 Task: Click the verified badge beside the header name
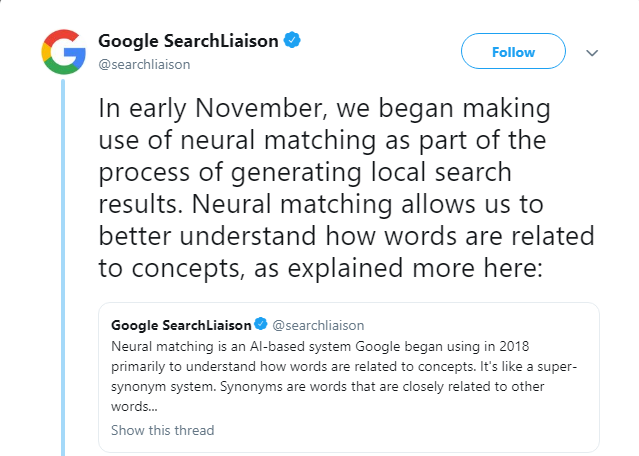pos(292,41)
